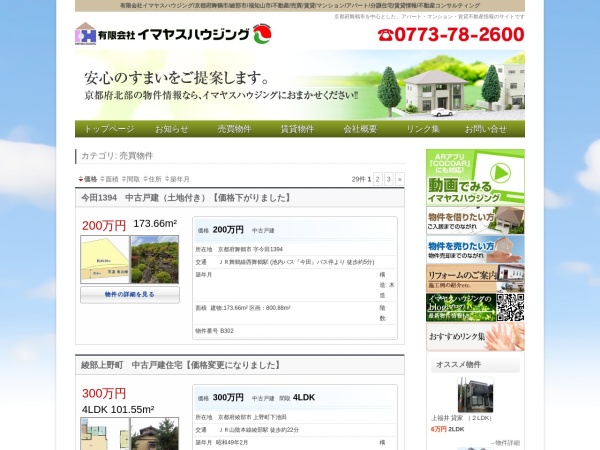Open 物件を売りたい方 banner
Viewport: 600px width, 450px height.
475,249
